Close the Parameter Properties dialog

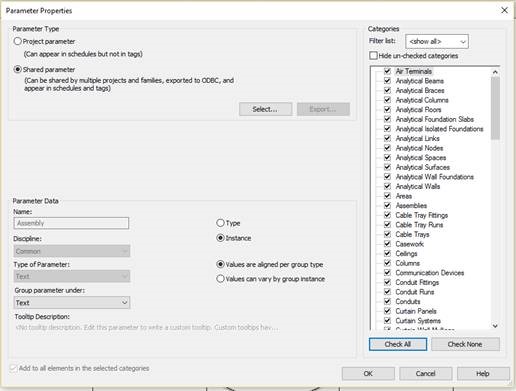505,10
